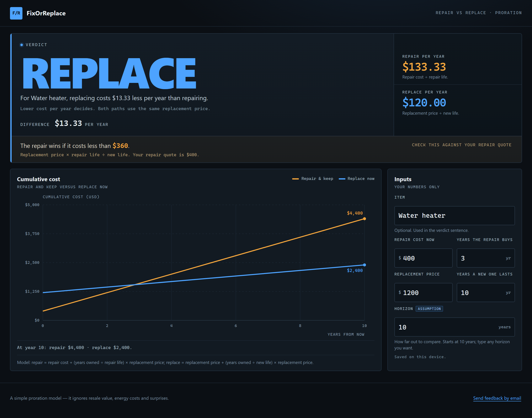Click the big REPLACE verdict headline
The width and height of the screenshot is (532, 418).
click(x=109, y=73)
